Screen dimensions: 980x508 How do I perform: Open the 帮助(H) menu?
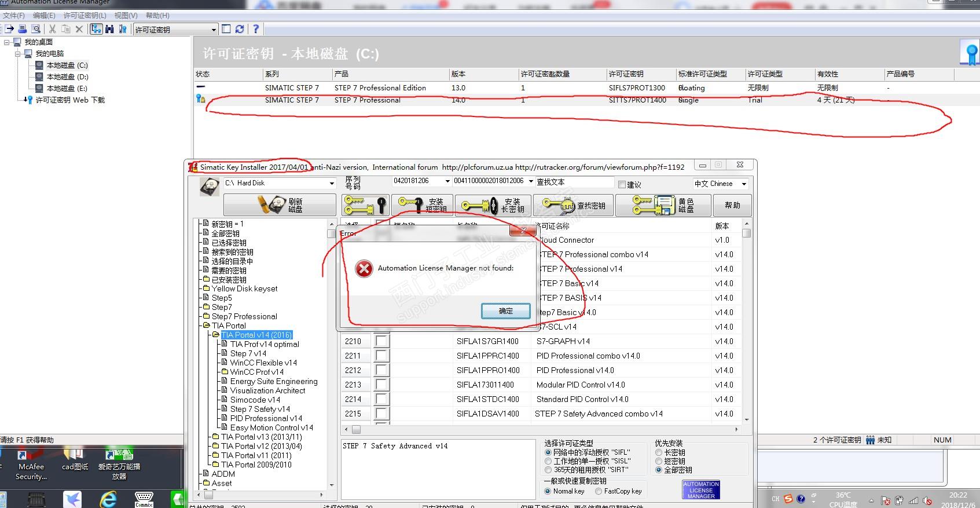(157, 16)
